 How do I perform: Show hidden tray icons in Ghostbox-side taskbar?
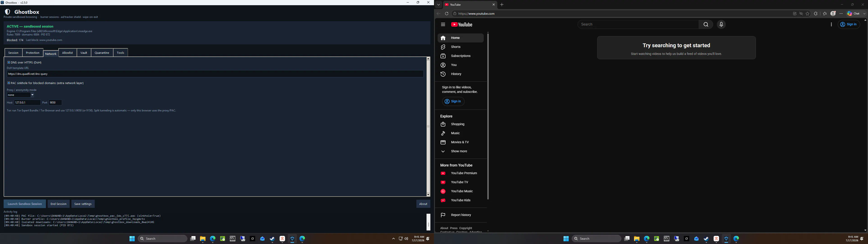(393, 239)
